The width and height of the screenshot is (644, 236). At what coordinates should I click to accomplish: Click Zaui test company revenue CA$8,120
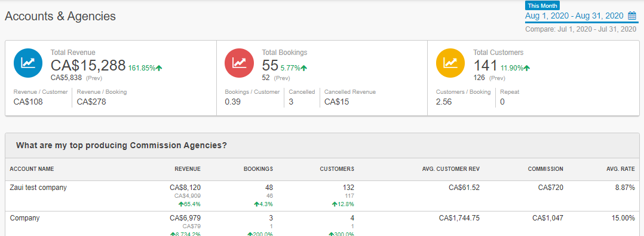coord(185,188)
